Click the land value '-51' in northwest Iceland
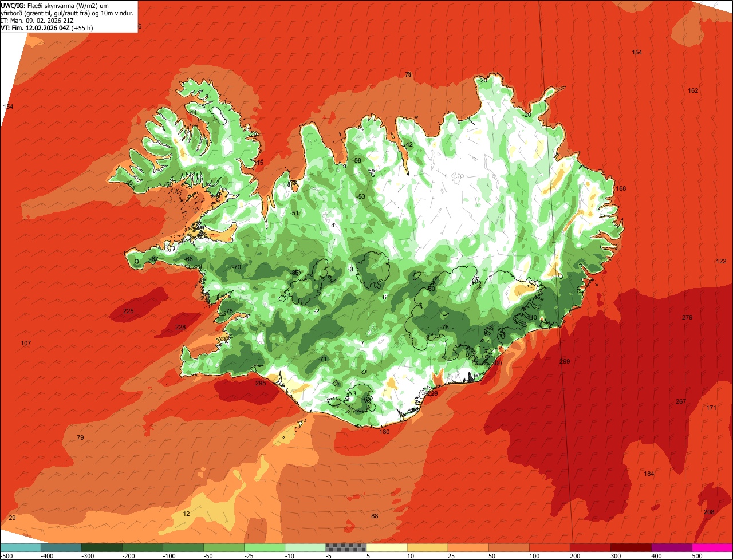The height and width of the screenshot is (560, 733). (x=294, y=213)
